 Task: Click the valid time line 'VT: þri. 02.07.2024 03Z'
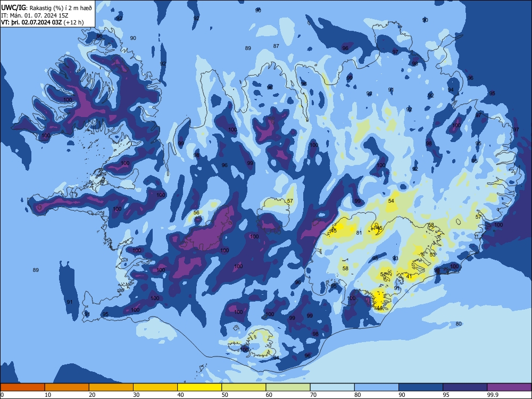[31, 22]
